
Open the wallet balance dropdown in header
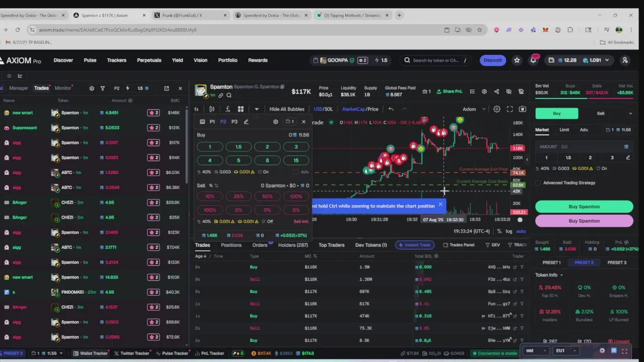[580, 60]
